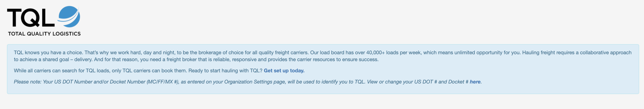Click the blue globe icon in TQL logo

[69, 16]
